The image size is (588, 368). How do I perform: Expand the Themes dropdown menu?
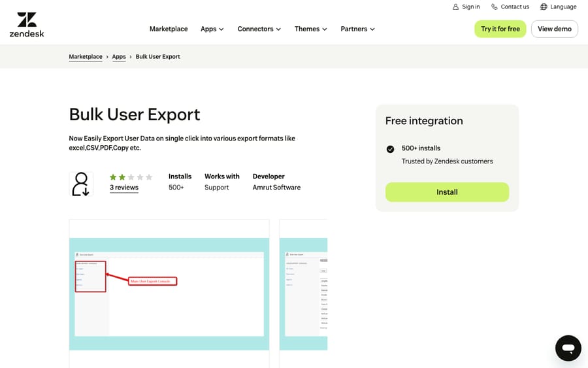pos(310,29)
